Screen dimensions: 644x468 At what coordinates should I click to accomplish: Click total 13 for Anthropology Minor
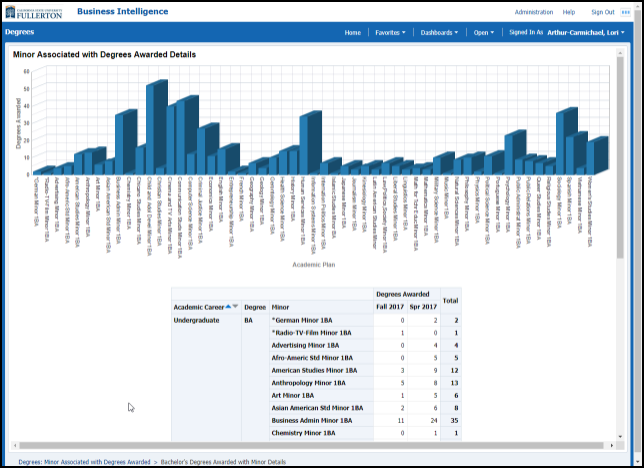tap(454, 383)
